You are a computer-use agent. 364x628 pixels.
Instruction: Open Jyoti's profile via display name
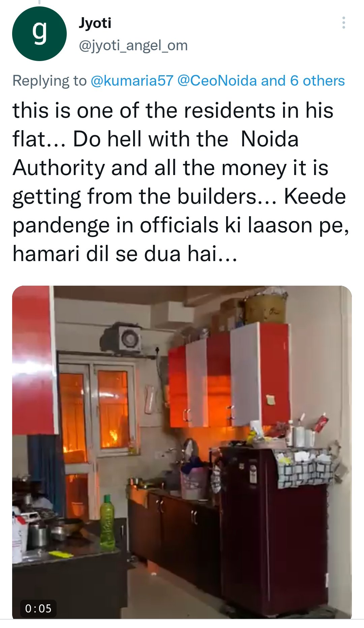pyautogui.click(x=95, y=23)
